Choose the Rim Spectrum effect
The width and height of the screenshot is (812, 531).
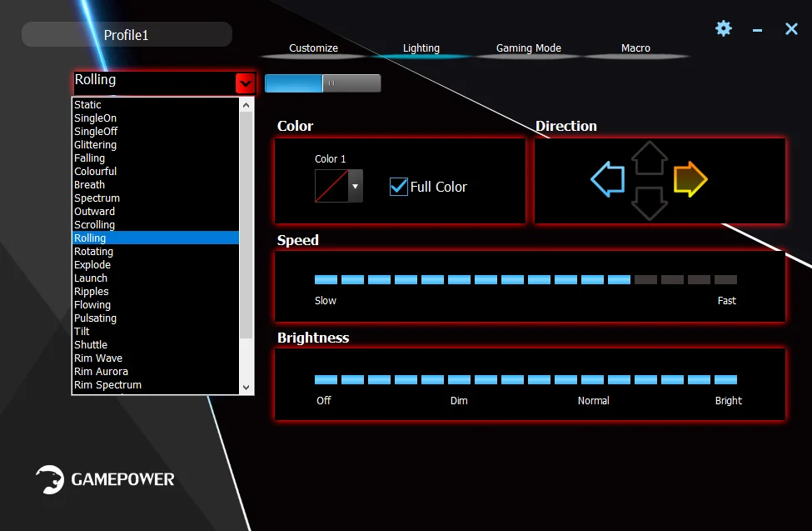point(156,385)
